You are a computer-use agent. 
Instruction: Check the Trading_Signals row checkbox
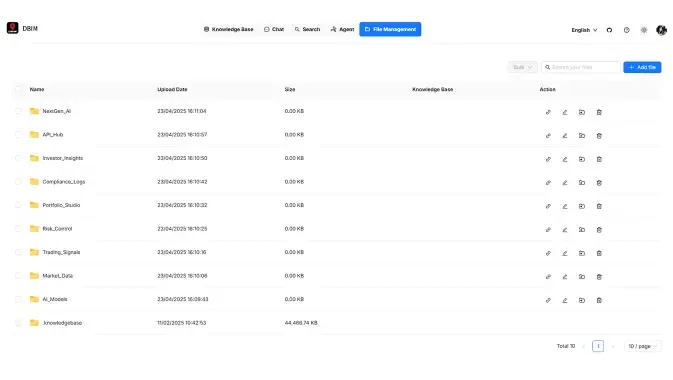click(x=18, y=252)
